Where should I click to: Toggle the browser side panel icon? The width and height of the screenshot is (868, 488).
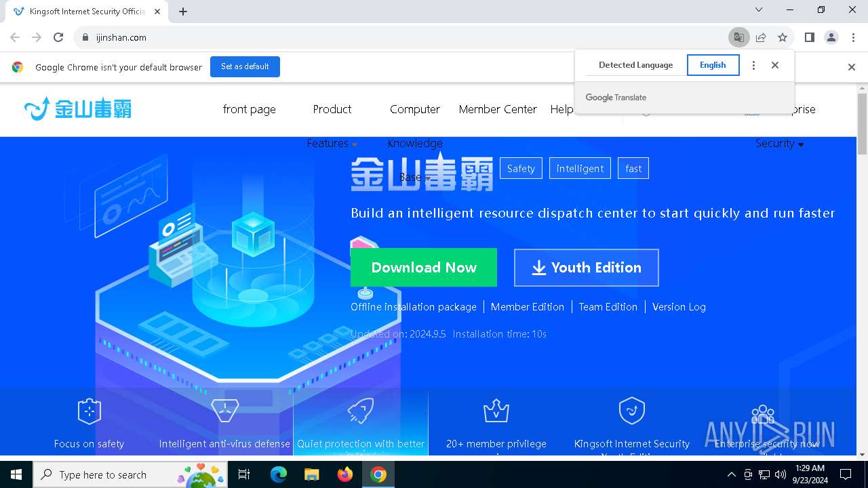pos(809,37)
